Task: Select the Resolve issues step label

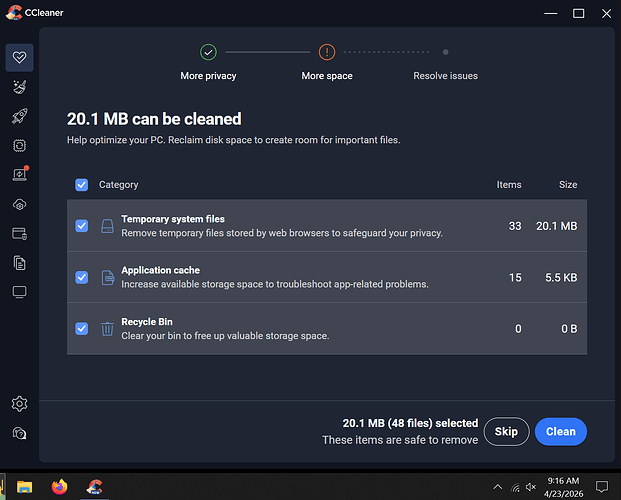Action: 446,76
